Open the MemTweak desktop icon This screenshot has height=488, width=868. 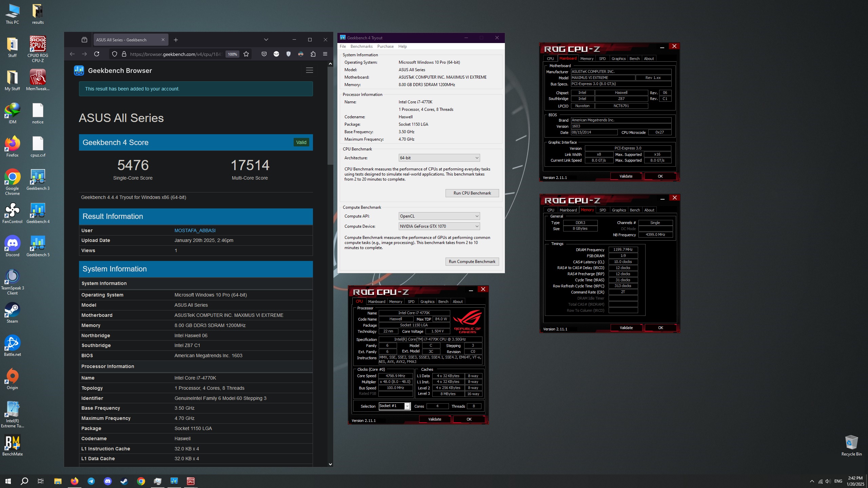click(38, 80)
